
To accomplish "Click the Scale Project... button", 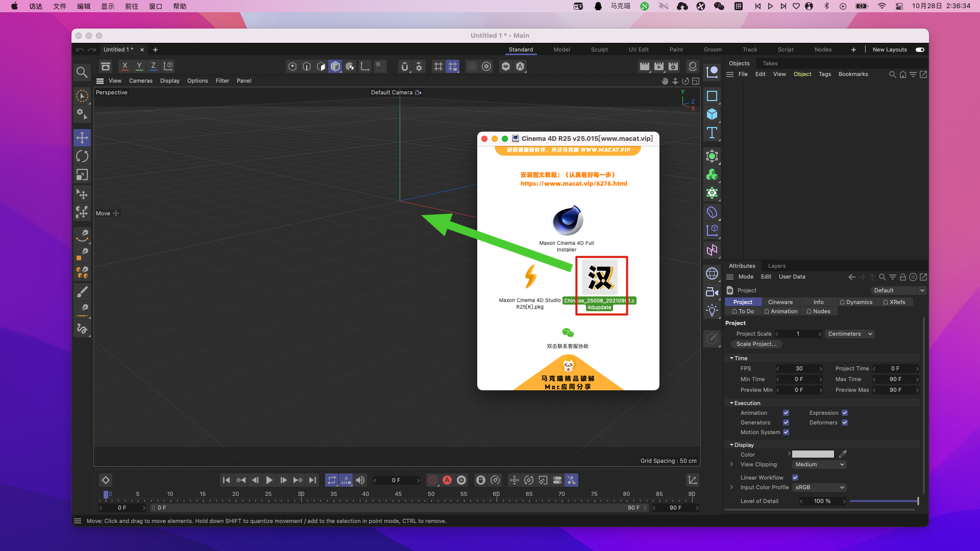I will (x=756, y=344).
